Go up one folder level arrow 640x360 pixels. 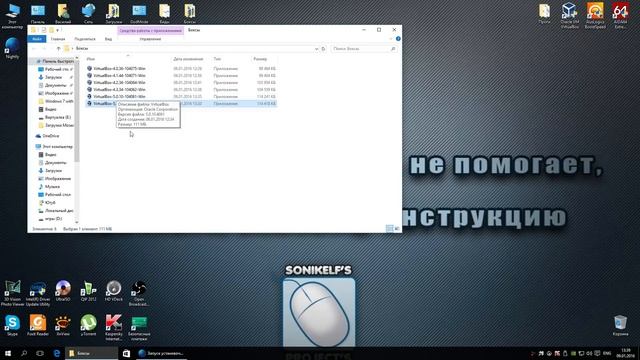(x=58, y=49)
